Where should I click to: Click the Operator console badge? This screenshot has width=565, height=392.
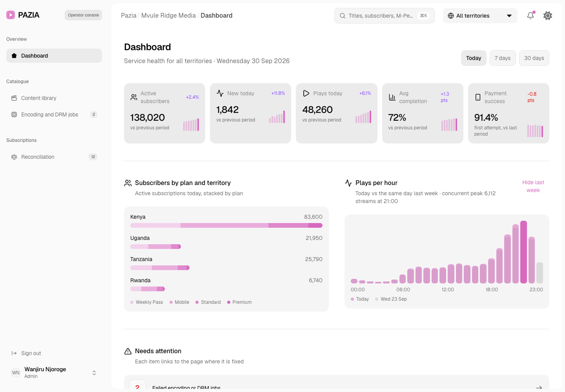click(x=83, y=15)
